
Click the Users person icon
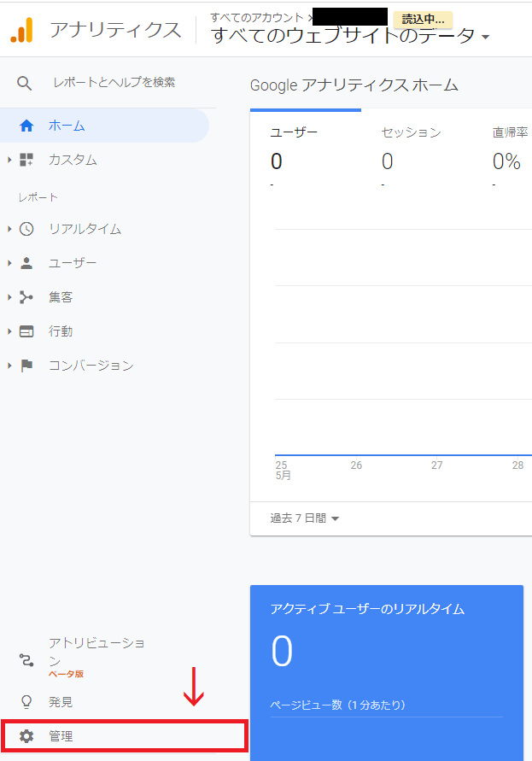(26, 263)
